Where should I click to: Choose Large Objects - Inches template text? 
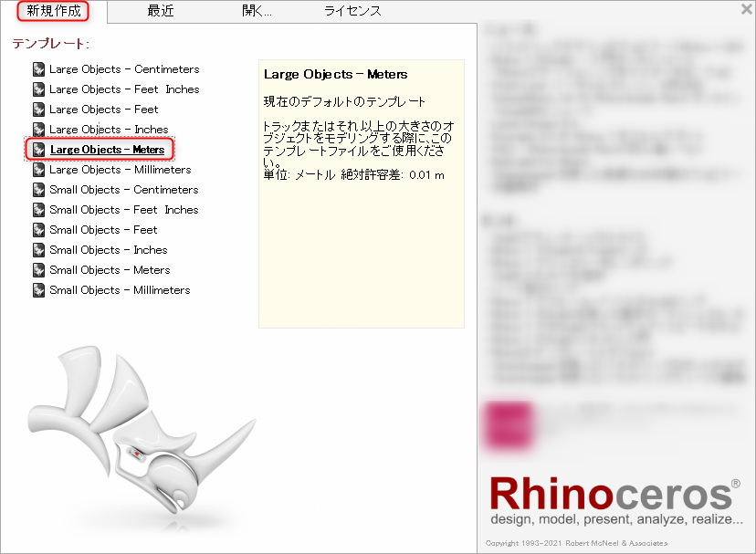click(109, 130)
